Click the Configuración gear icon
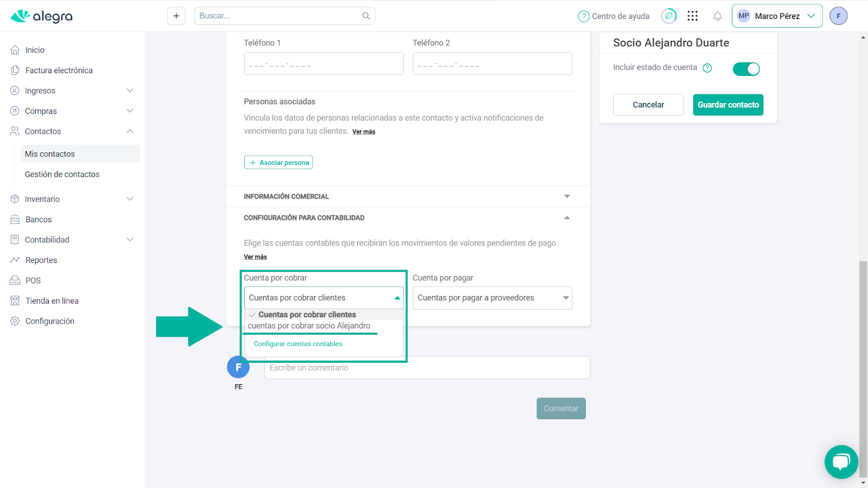The image size is (868, 488). point(15,321)
